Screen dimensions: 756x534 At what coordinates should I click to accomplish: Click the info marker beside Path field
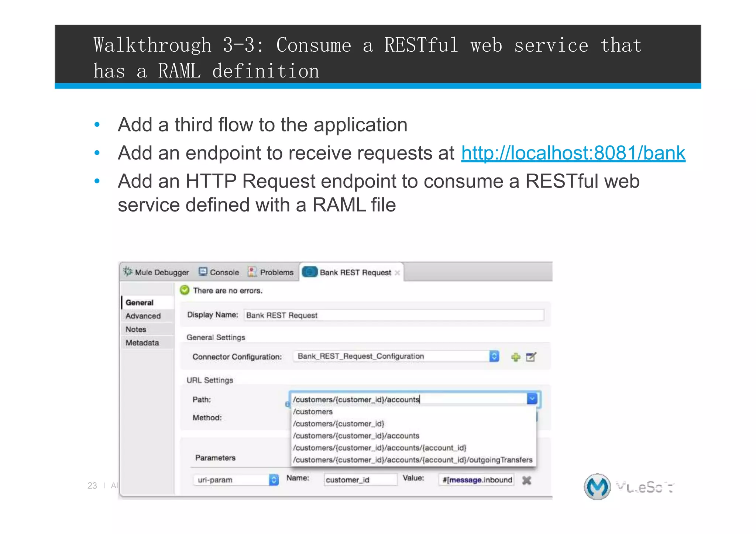pyautogui.click(x=287, y=404)
